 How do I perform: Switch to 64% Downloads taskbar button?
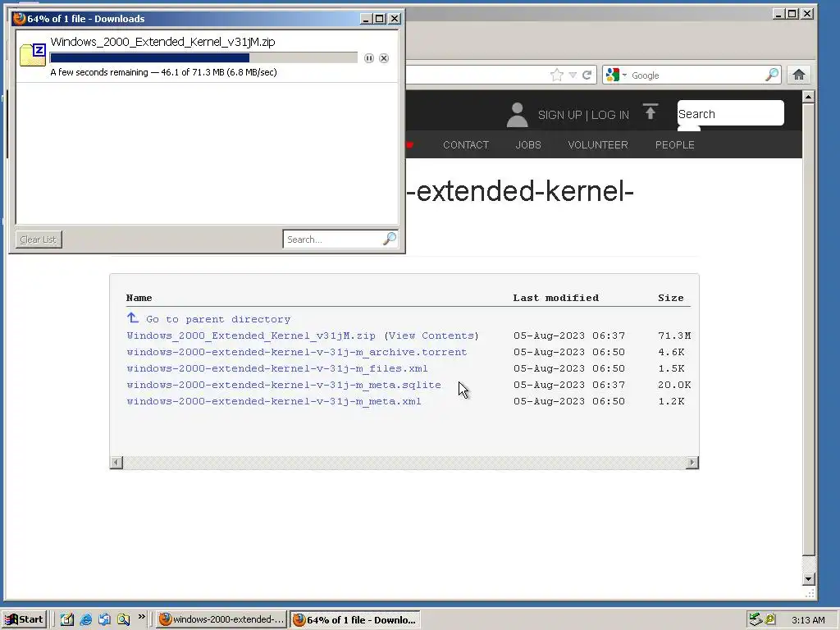coord(354,619)
